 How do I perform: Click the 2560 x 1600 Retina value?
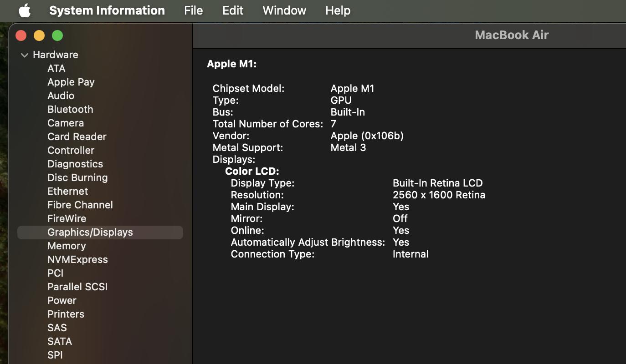[x=439, y=195]
